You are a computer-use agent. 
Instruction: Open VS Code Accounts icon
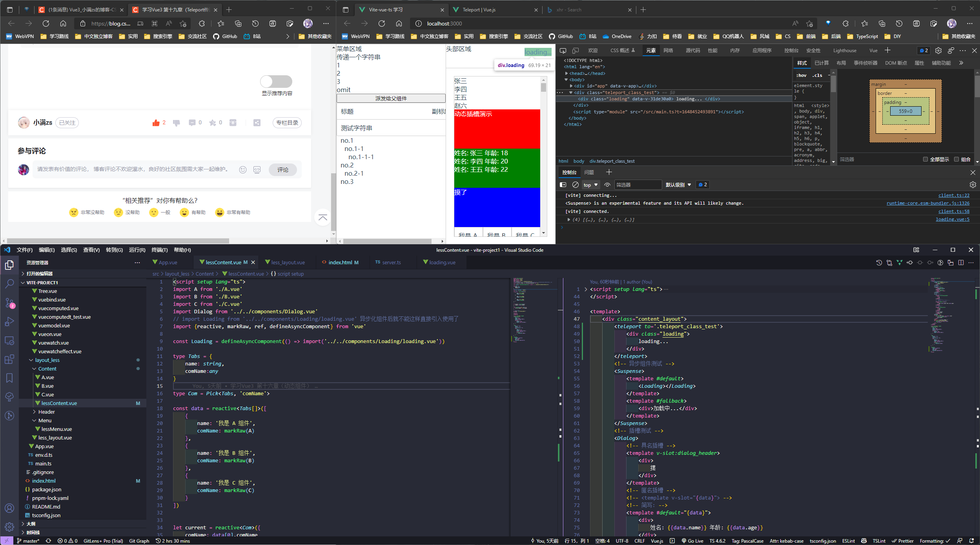[9, 508]
